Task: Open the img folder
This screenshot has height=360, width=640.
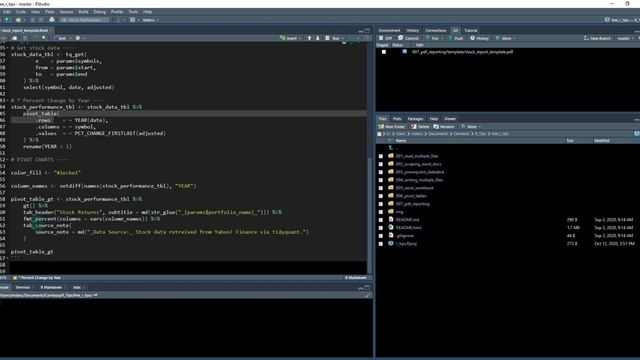Action: (x=399, y=212)
